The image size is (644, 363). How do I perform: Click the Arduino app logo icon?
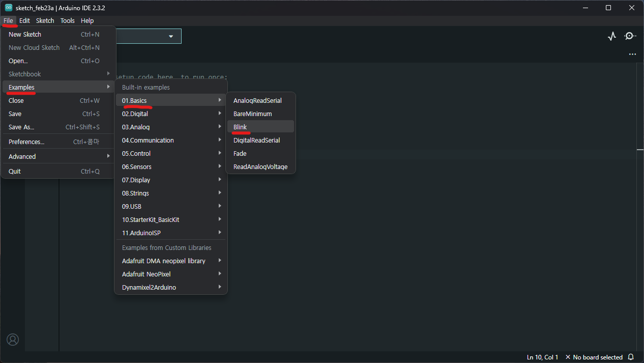(9, 8)
